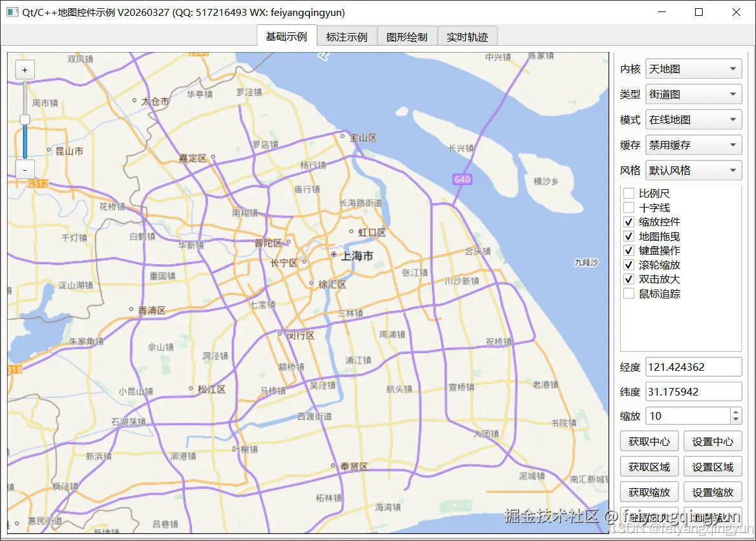756x541 pixels.
Task: Click the G312 road shield on map
Action: pyautogui.click(x=37, y=184)
